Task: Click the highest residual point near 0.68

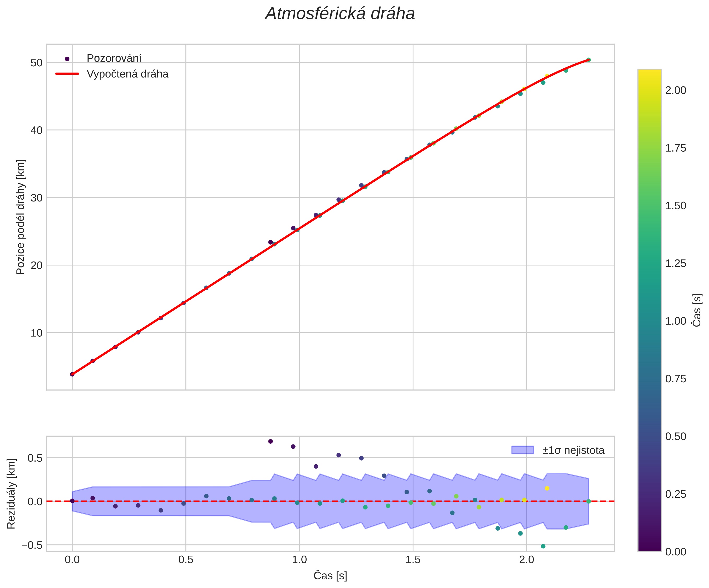Action: tap(270, 441)
